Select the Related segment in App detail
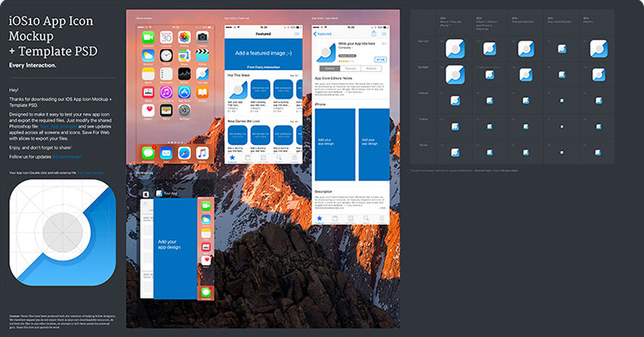 coord(371,68)
